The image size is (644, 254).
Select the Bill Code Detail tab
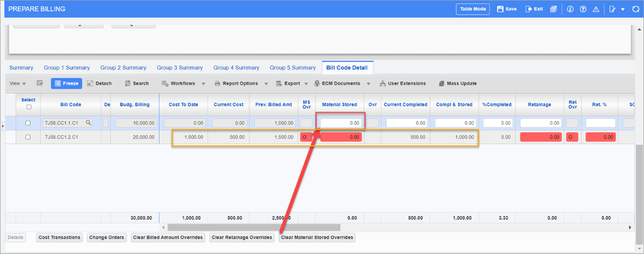(x=348, y=68)
